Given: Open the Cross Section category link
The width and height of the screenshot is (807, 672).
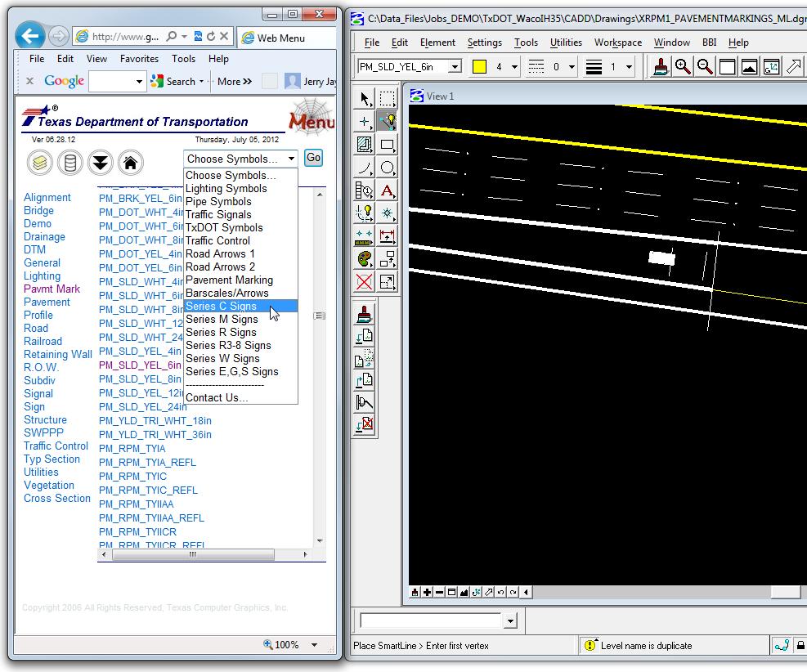Looking at the screenshot, I should click(56, 498).
